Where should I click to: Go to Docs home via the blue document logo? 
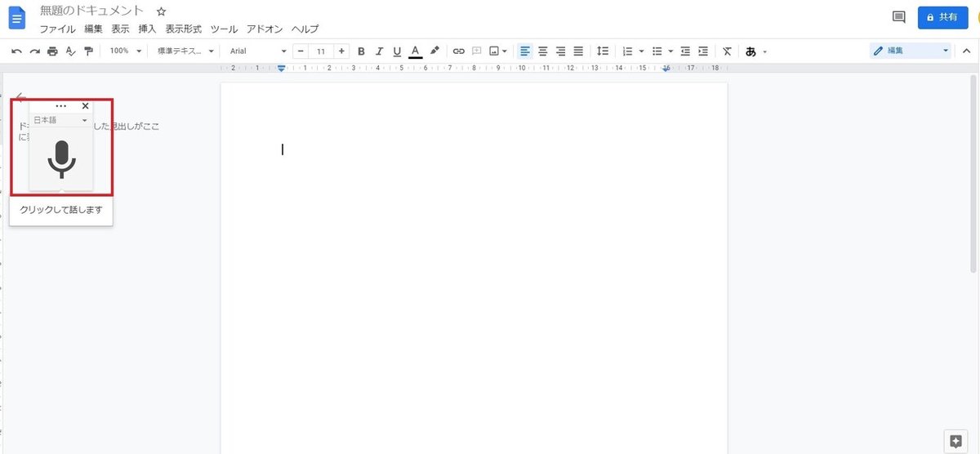[x=17, y=17]
